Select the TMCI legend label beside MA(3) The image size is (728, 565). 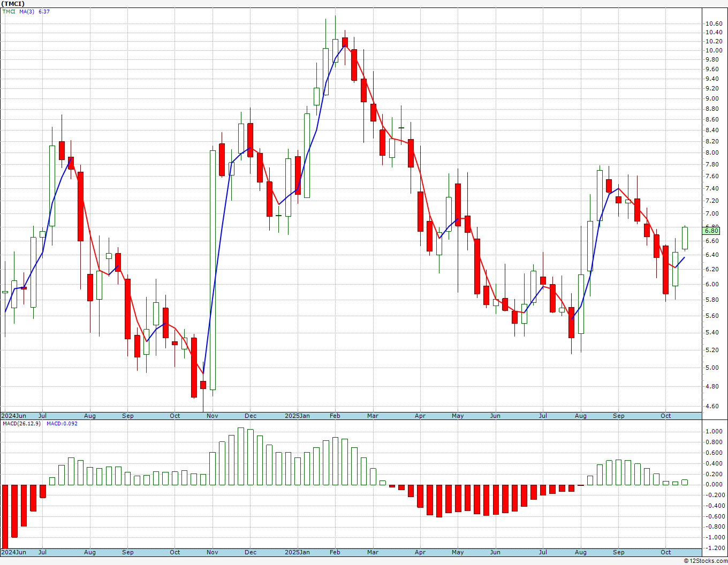pyautogui.click(x=9, y=12)
